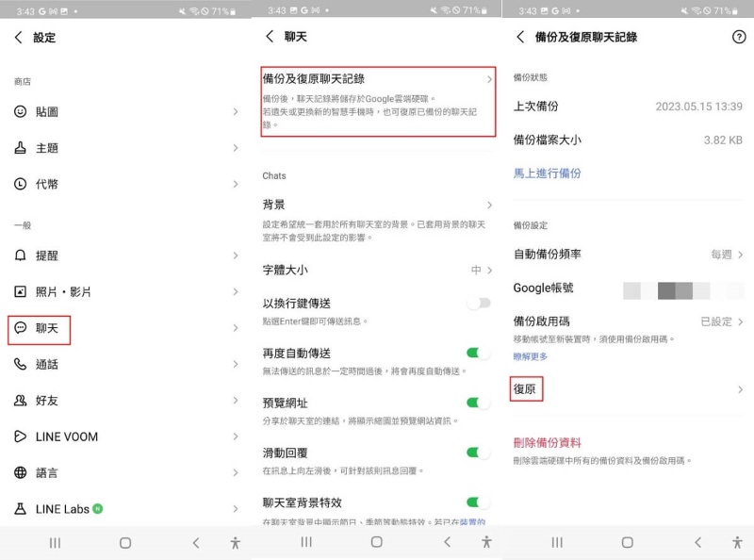
Task: Tap 馬上進行備份 link
Action: 547,173
